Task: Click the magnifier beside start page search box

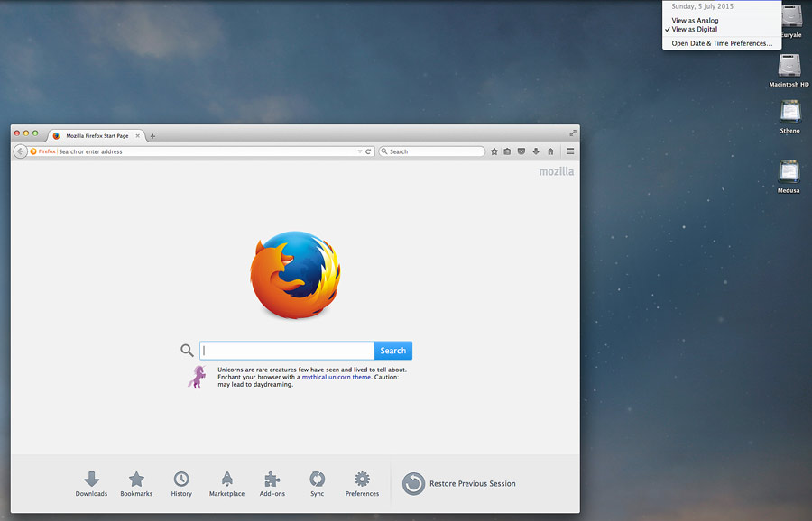Action: [x=187, y=351]
